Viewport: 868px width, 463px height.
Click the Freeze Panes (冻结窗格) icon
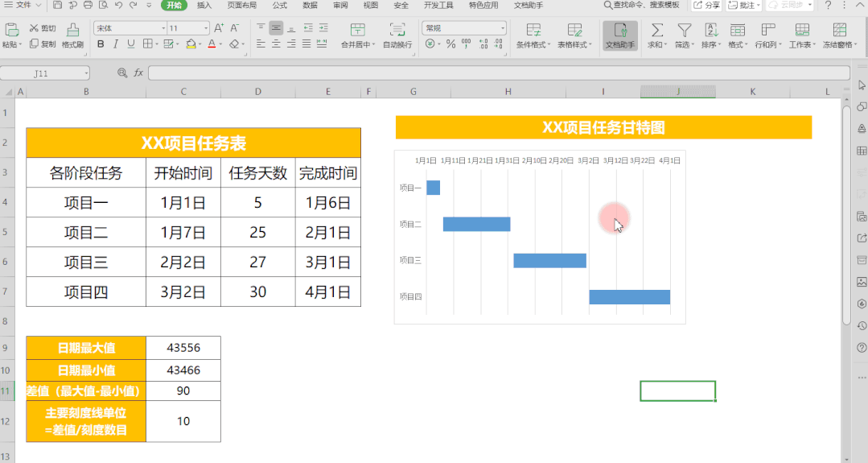[839, 31]
